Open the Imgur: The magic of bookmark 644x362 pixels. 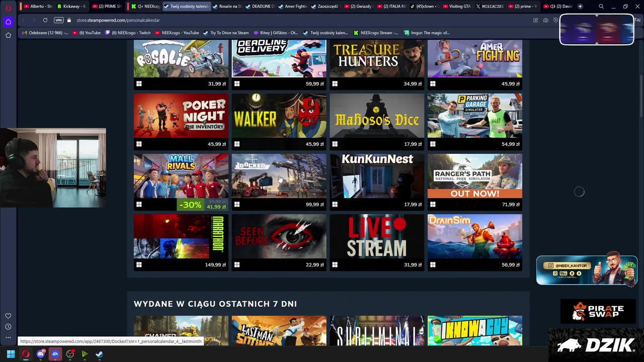tap(427, 33)
